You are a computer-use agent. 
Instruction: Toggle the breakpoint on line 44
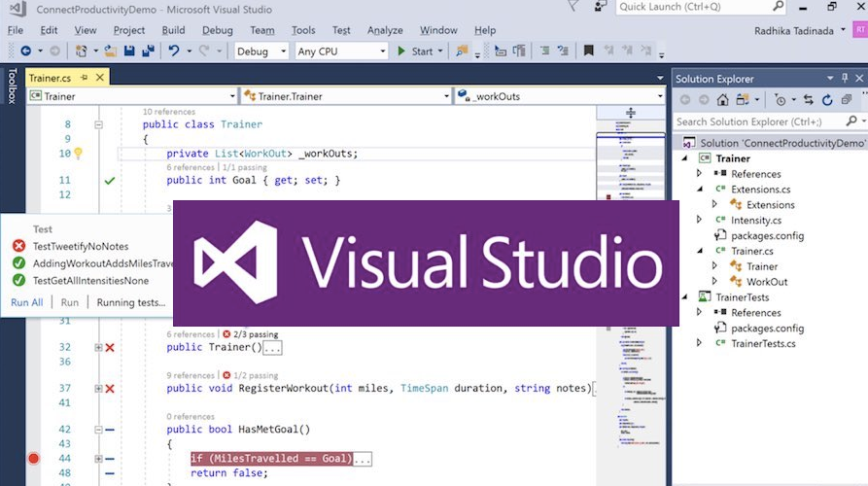34,459
